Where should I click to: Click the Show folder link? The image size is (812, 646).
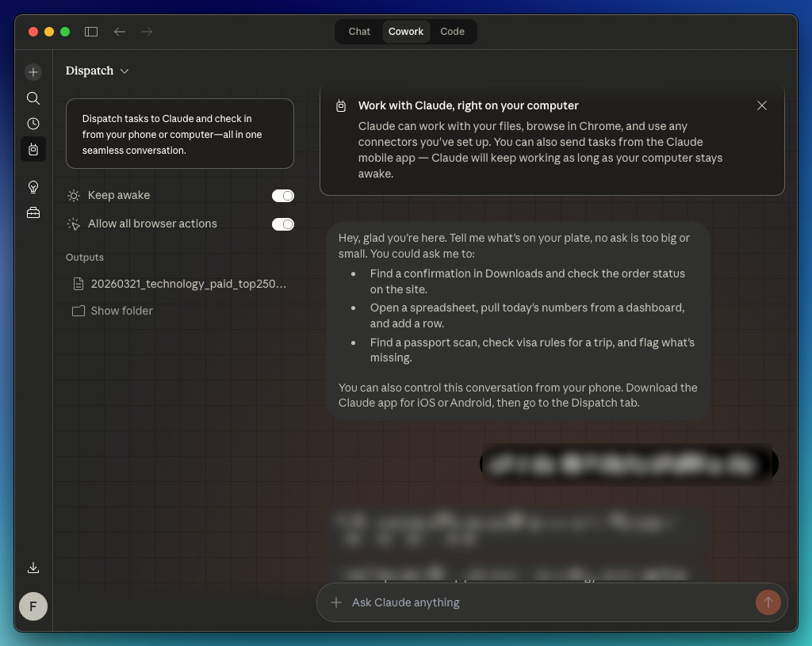(x=121, y=311)
